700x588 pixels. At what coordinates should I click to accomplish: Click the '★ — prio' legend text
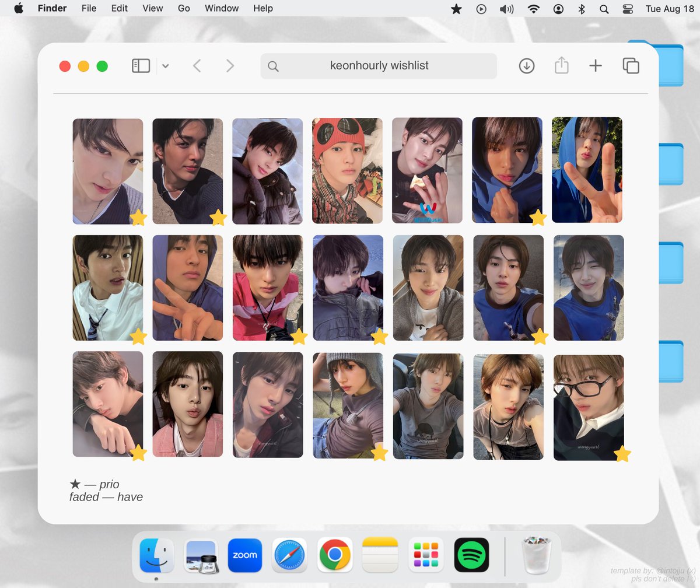94,484
